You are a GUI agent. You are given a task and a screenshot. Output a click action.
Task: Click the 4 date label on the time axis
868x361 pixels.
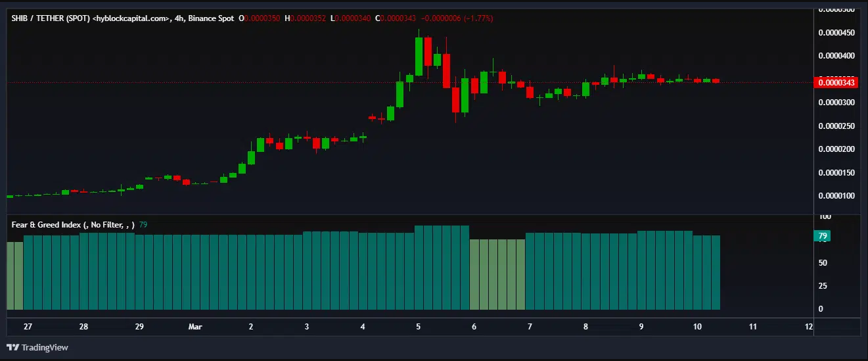tap(363, 327)
